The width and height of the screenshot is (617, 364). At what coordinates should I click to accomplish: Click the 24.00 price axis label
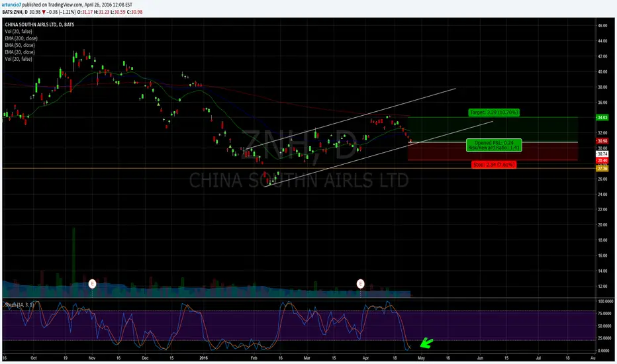(602, 195)
